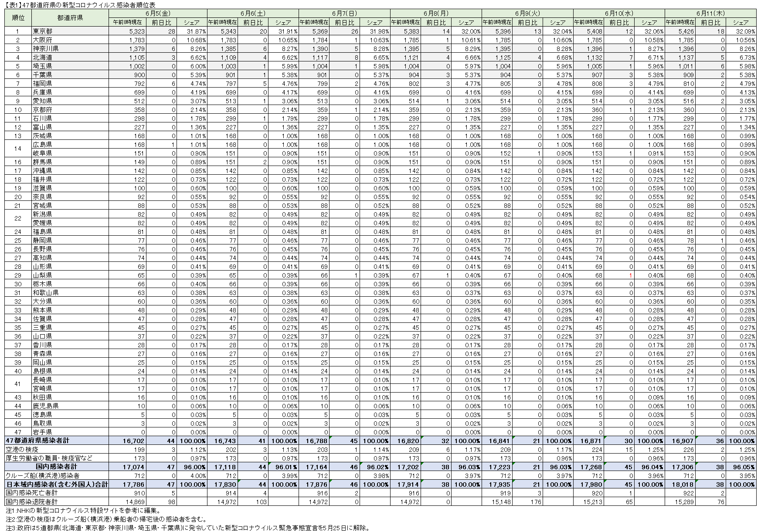Select the 兵庫県 prefecture cell

[70, 92]
